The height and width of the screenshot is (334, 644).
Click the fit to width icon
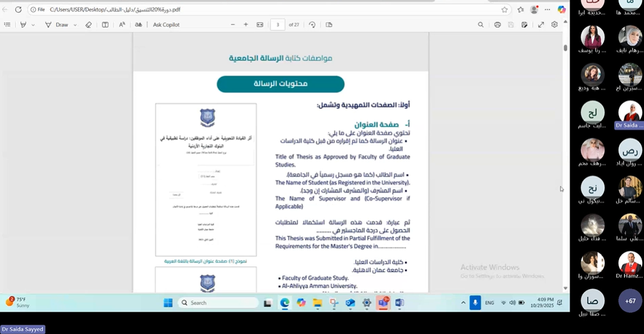(x=260, y=25)
